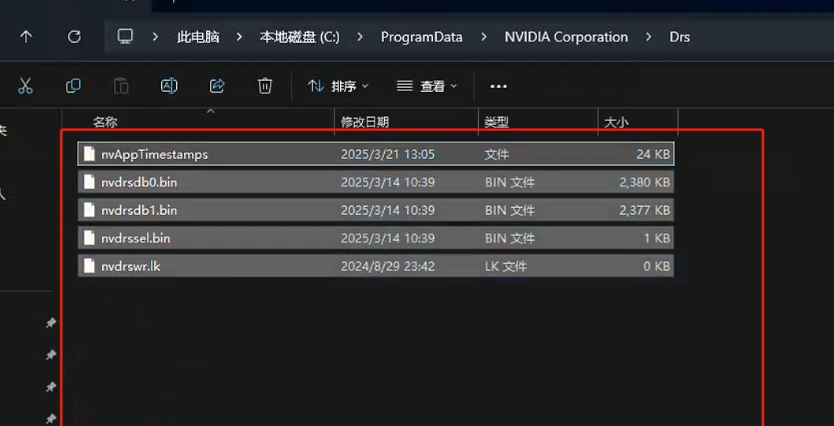The width and height of the screenshot is (834, 426).
Task: Sort by 名称 column header
Action: tap(105, 122)
